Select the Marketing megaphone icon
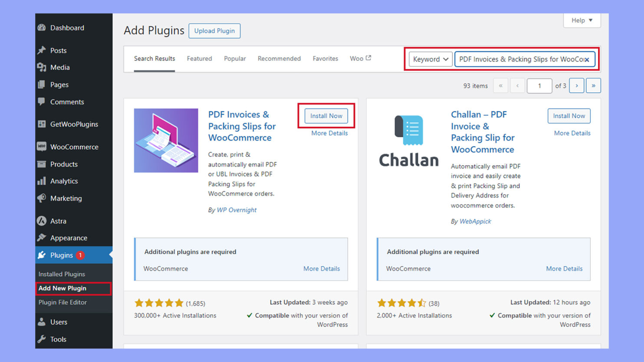This screenshot has height=362, width=644. point(42,198)
